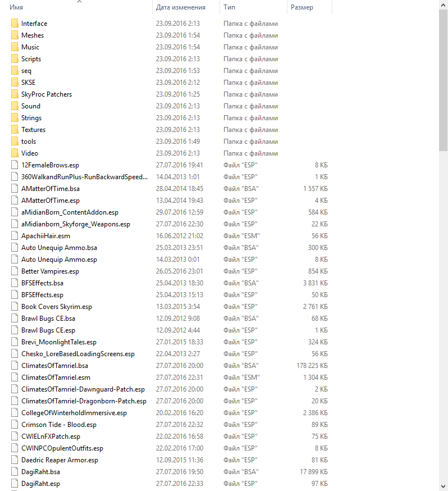Select Auto Unequip Ammo.bsa file name

point(59,248)
